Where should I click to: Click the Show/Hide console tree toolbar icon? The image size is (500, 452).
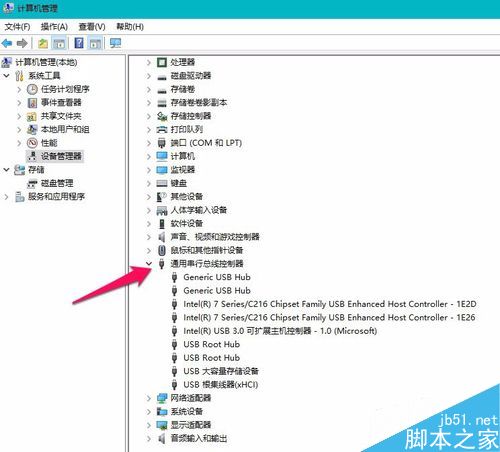coord(59,43)
